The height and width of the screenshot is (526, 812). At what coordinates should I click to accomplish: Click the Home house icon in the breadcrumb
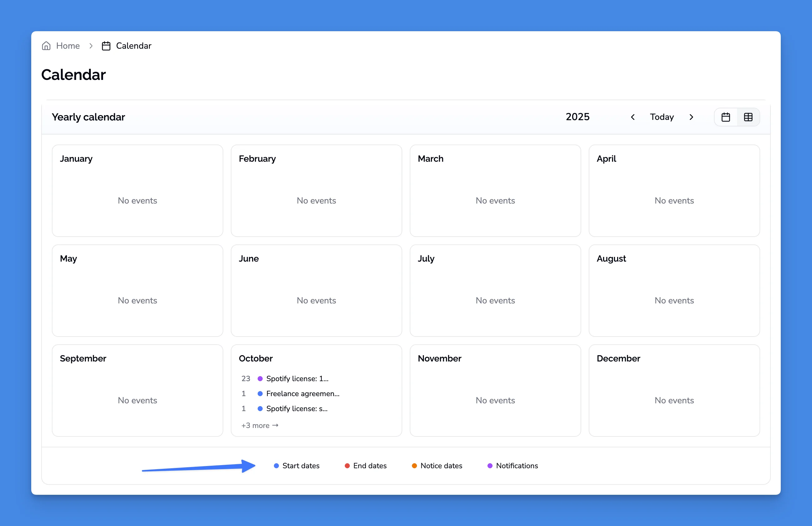pos(47,45)
